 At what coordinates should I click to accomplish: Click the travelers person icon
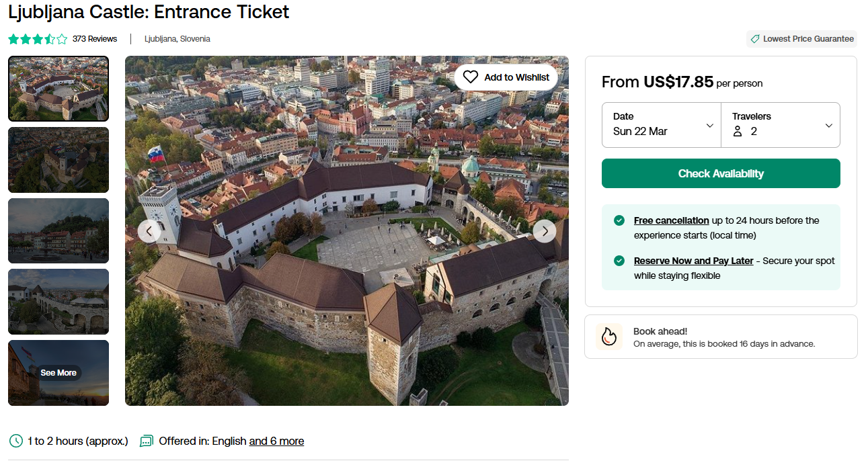point(738,132)
